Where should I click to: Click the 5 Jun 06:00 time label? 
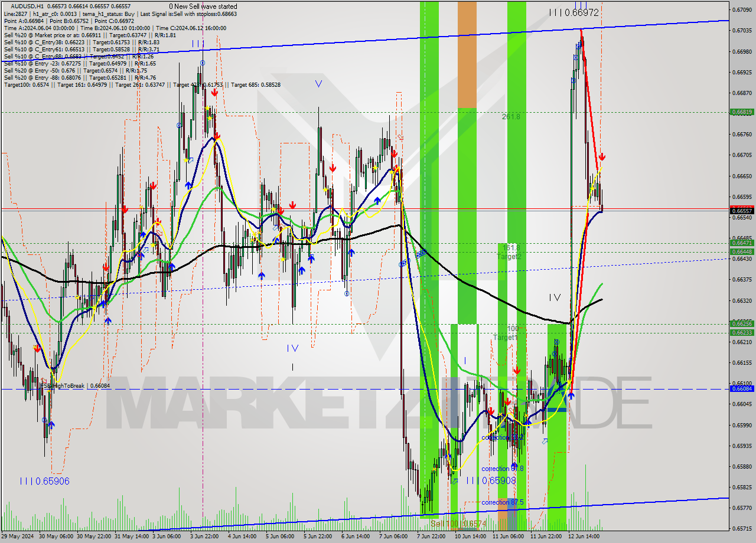point(280,537)
